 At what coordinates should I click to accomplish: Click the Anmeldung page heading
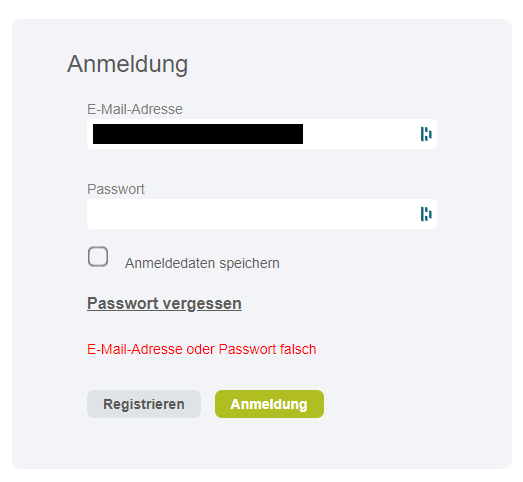(x=127, y=64)
